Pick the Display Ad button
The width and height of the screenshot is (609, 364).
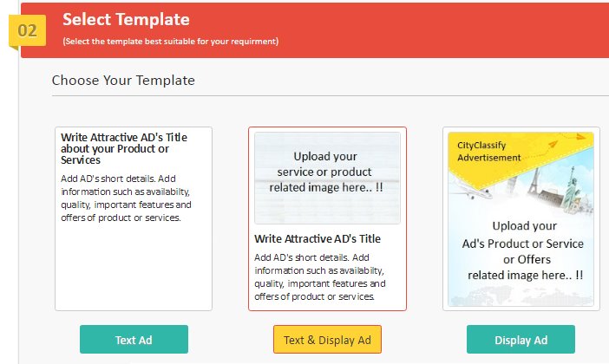click(x=521, y=340)
